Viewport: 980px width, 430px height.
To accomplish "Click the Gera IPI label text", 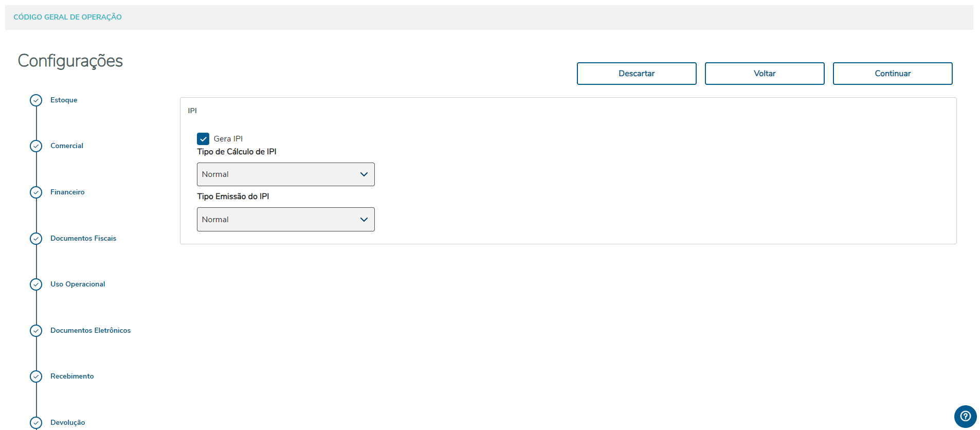I will pyautogui.click(x=228, y=139).
